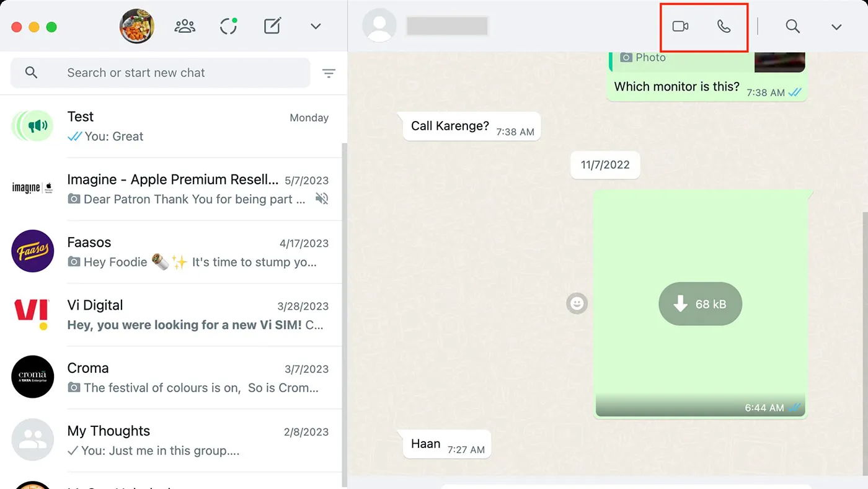Image resolution: width=868 pixels, height=489 pixels.
Task: Click the contact avatar in the chat header
Action: pos(379,25)
